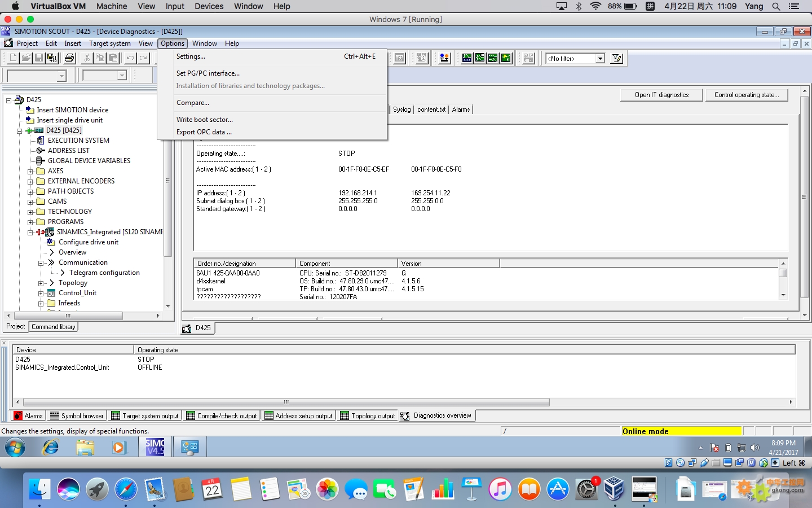The image size is (812, 508).
Task: Click the D425 document tab at bottom
Action: [x=198, y=328]
